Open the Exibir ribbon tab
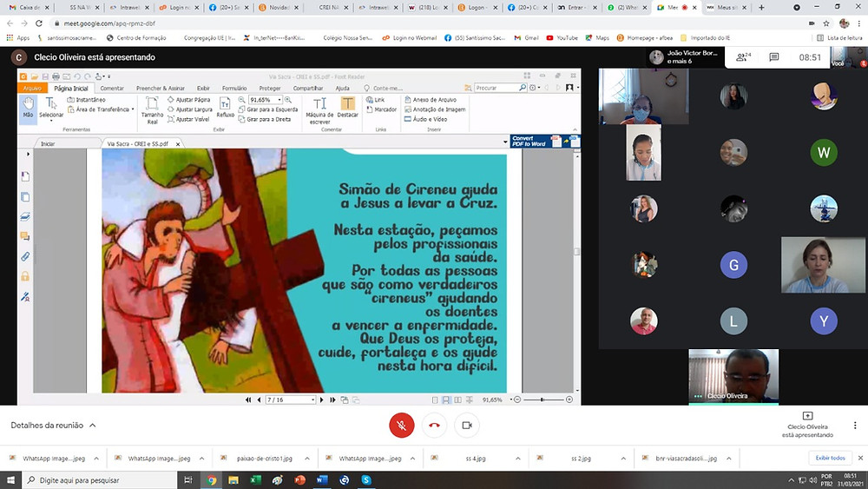868x489 pixels. pos(203,88)
